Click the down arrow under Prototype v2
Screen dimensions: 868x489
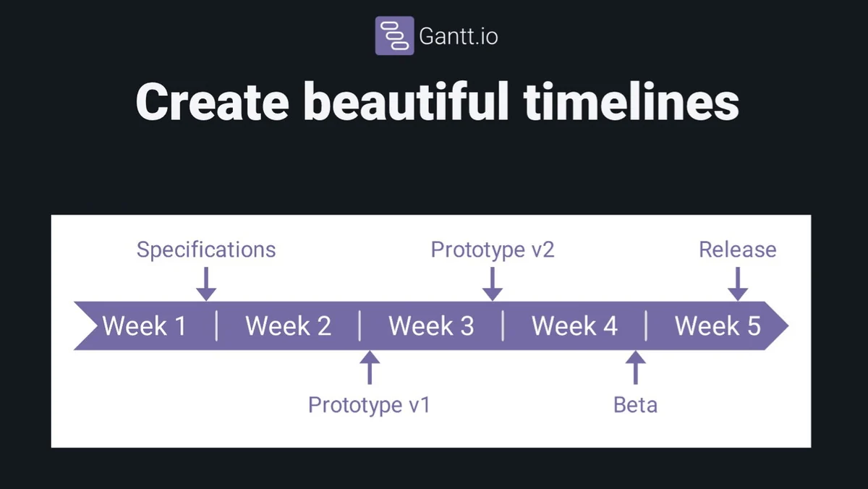pos(493,284)
